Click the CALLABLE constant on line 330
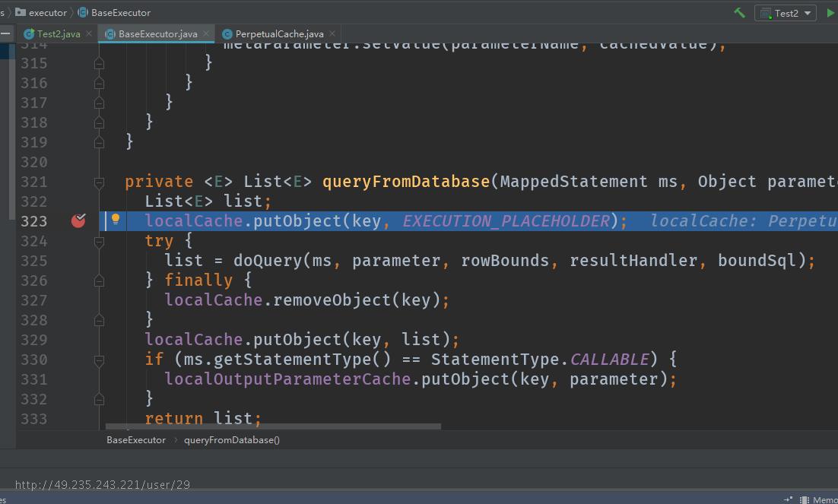This screenshot has width=838, height=504. (609, 359)
